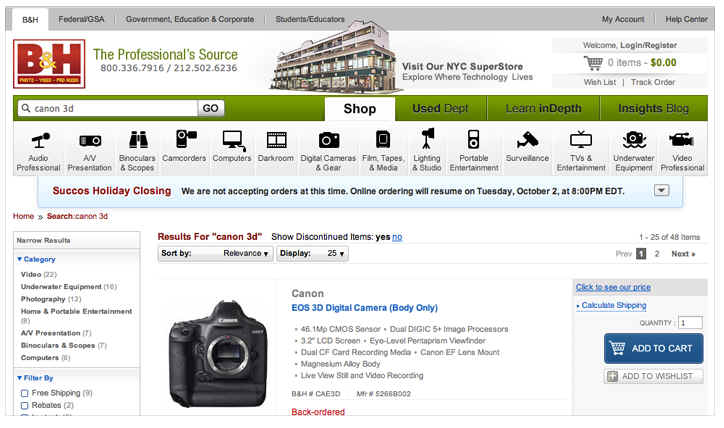724x428 pixels.
Task: Open the My Account link
Action: coord(622,19)
